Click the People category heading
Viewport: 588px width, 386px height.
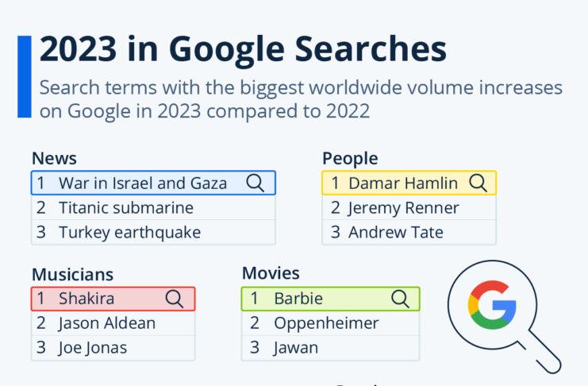350,158
